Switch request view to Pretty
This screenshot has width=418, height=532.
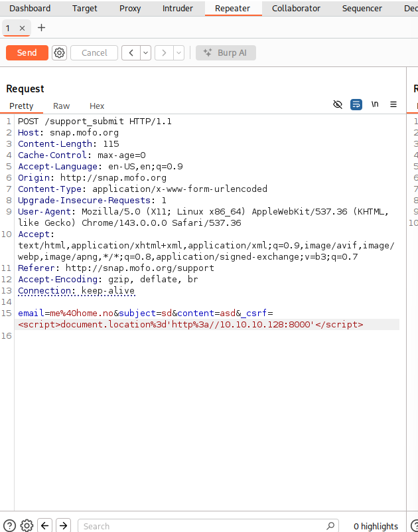[x=21, y=106]
